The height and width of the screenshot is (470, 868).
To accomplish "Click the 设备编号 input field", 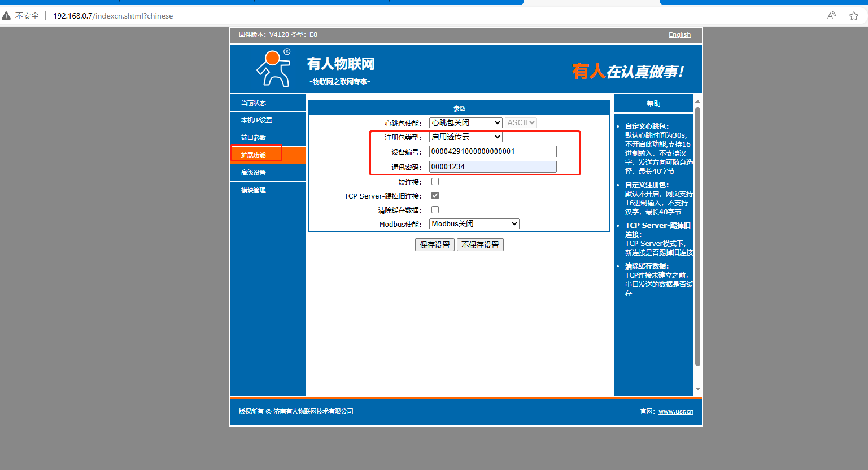I will (x=492, y=151).
